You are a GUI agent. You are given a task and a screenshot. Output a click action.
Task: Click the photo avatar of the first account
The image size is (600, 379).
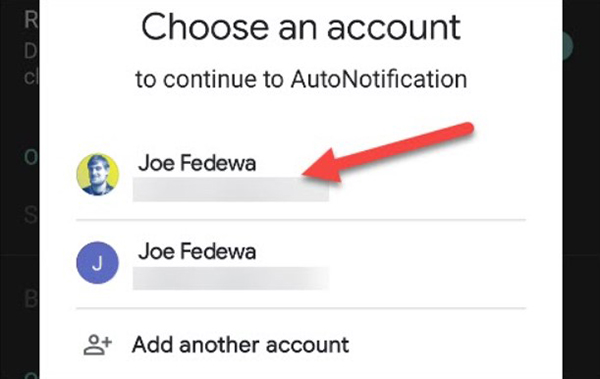point(98,175)
